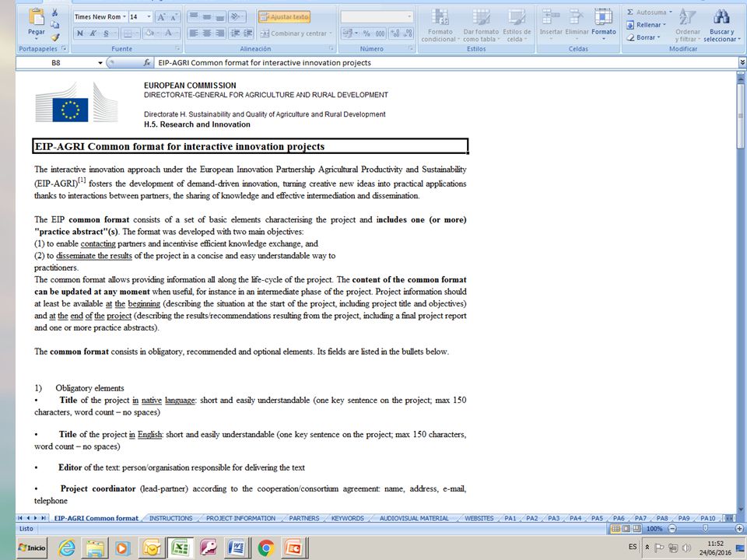The height and width of the screenshot is (560, 747).
Task: Align text to middle of cell
Action: point(207,17)
